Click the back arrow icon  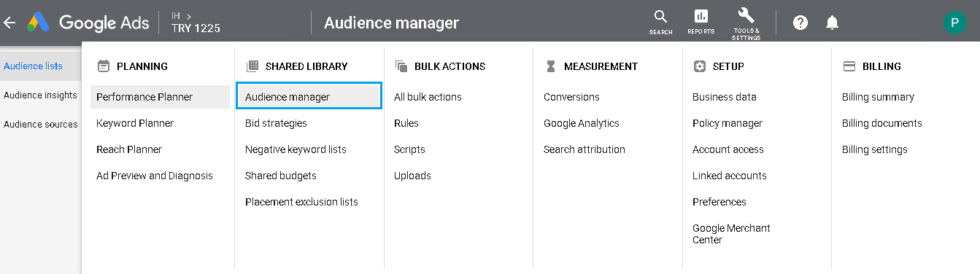point(9,23)
